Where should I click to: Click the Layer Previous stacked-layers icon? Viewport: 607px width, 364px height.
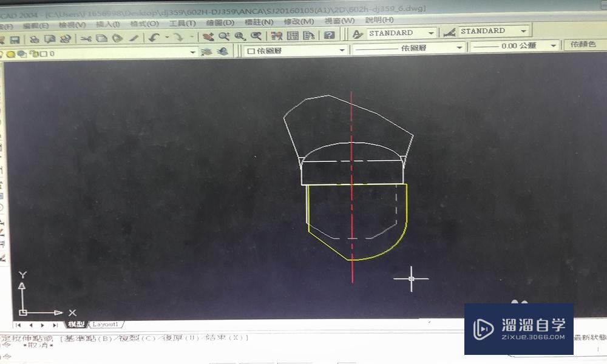222,50
